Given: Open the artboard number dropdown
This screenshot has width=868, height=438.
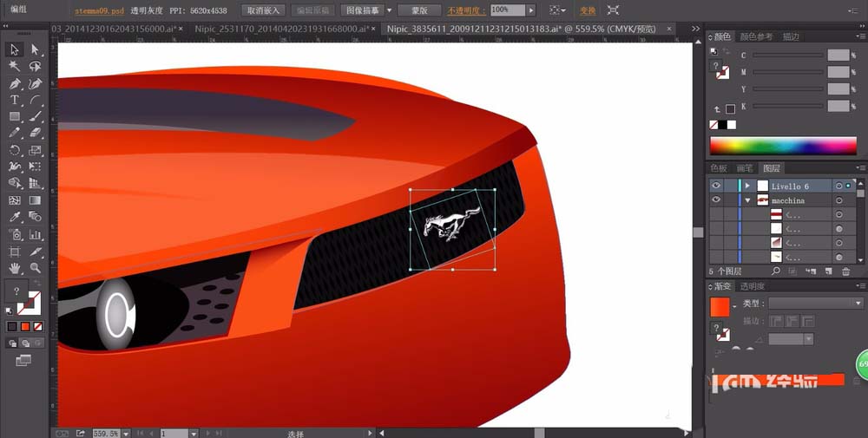Looking at the screenshot, I should pos(194,434).
